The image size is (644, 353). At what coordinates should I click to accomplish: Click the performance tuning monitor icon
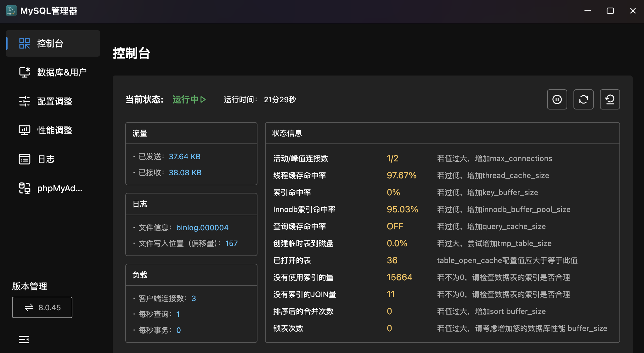pyautogui.click(x=25, y=130)
